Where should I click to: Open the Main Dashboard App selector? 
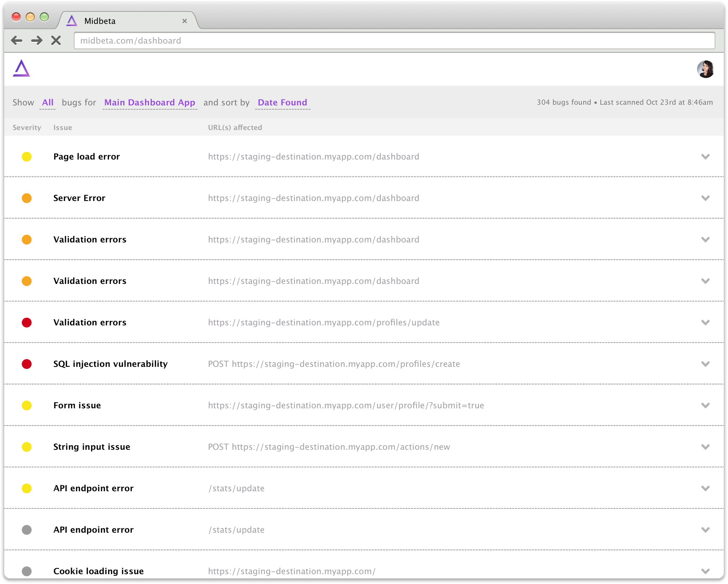(150, 103)
